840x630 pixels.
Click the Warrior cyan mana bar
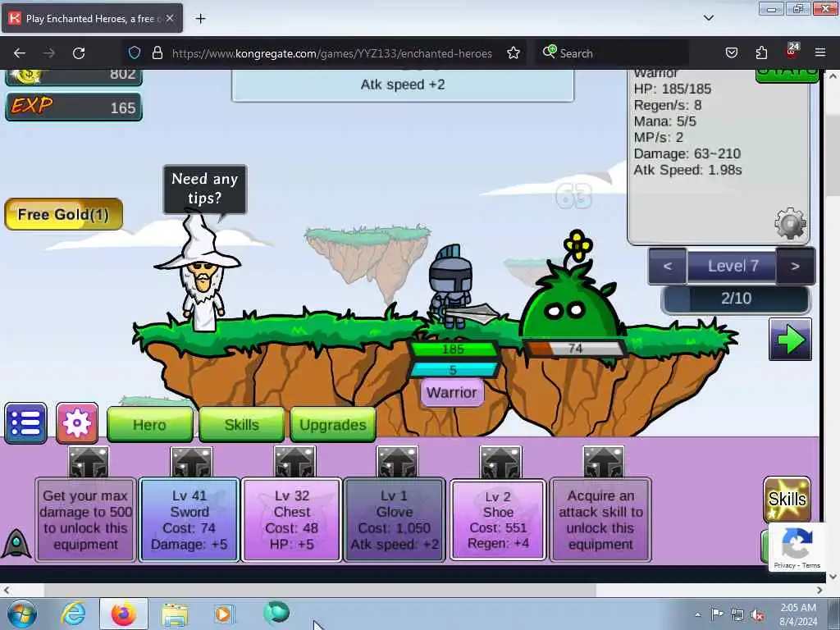[453, 370]
